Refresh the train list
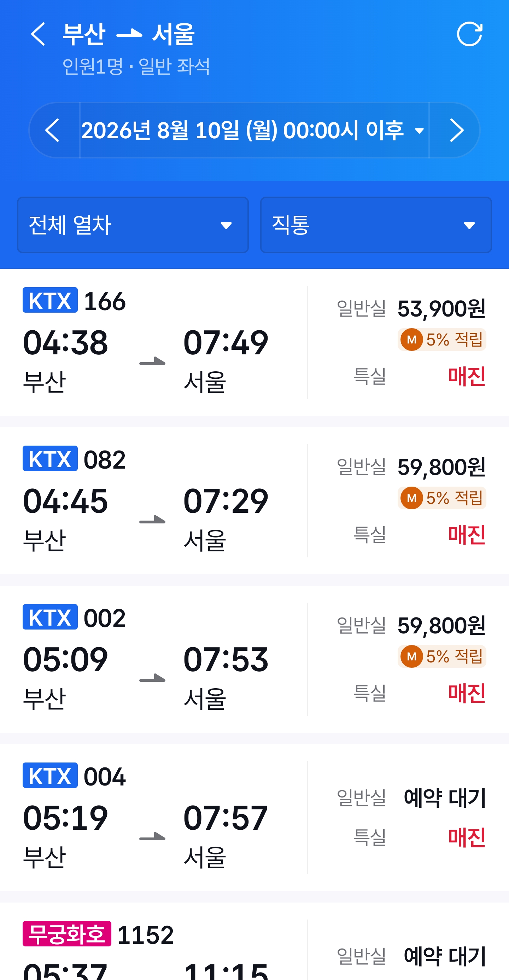Viewport: 509px width, 980px height. pyautogui.click(x=469, y=34)
